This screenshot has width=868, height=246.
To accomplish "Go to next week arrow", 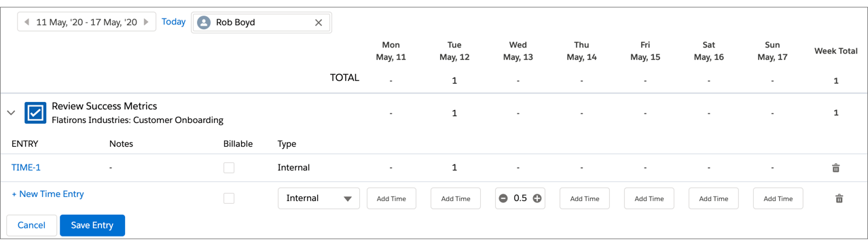I will (146, 22).
